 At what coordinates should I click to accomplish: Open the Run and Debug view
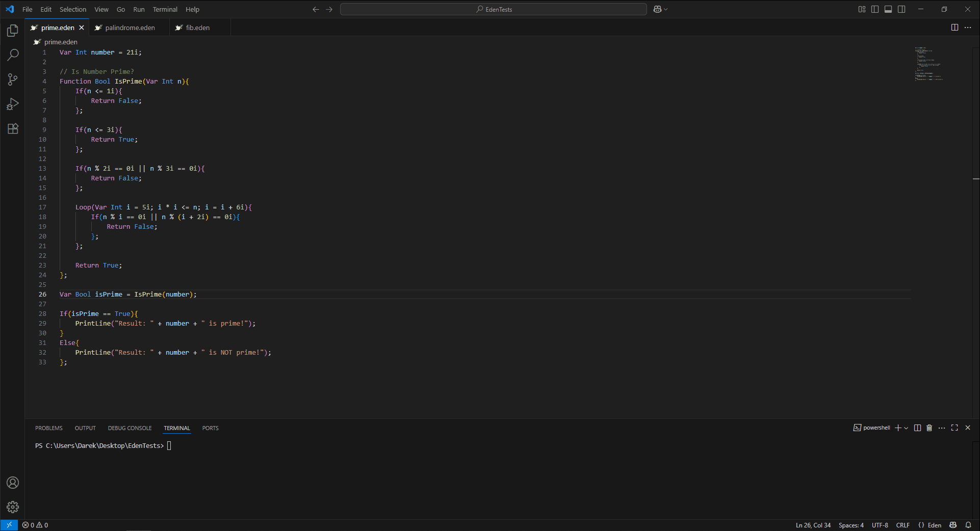[x=13, y=104]
